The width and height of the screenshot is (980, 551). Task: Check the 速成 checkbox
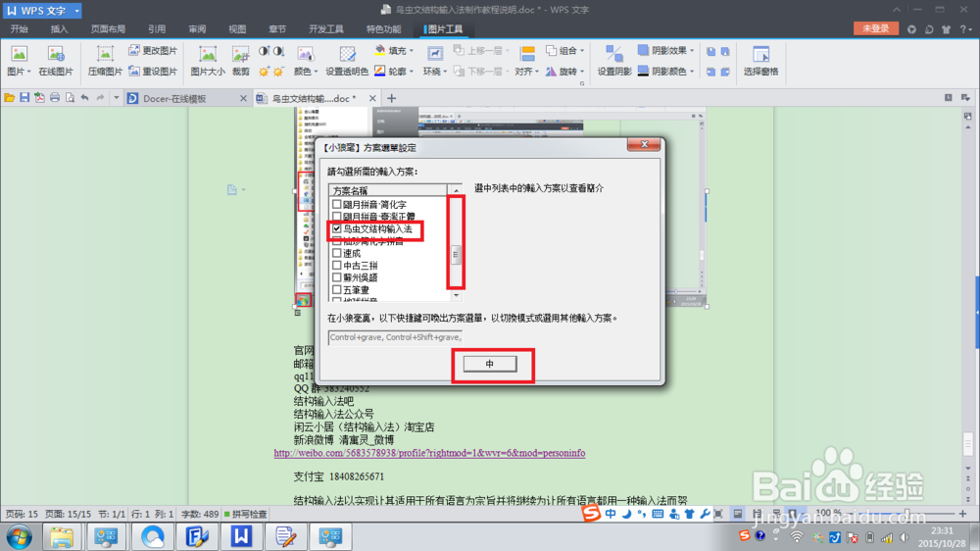point(337,253)
